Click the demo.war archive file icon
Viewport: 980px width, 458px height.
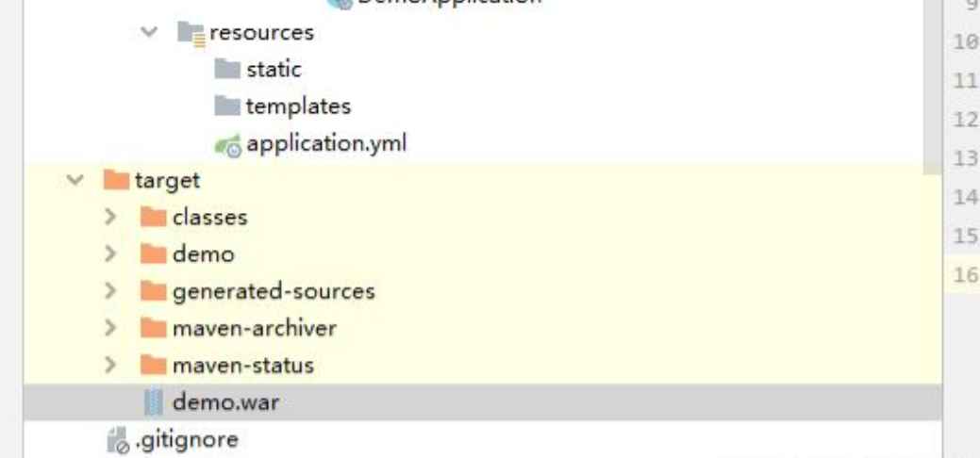point(153,402)
